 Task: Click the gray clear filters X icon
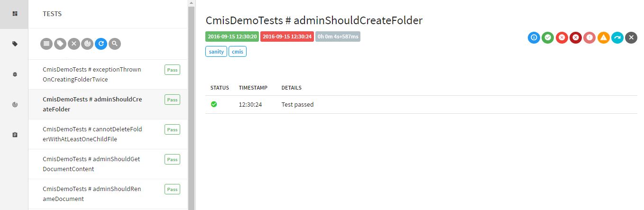tap(74, 44)
